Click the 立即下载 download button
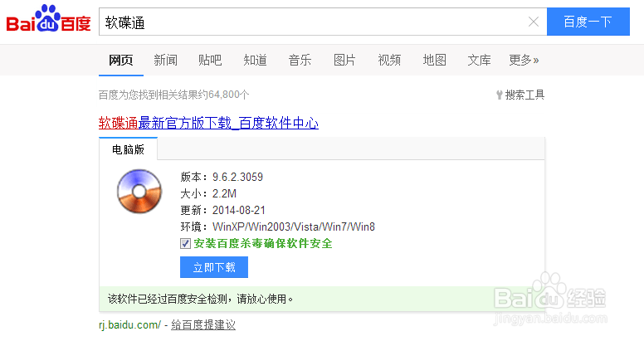Screen dimensions: 644x341 click(214, 267)
